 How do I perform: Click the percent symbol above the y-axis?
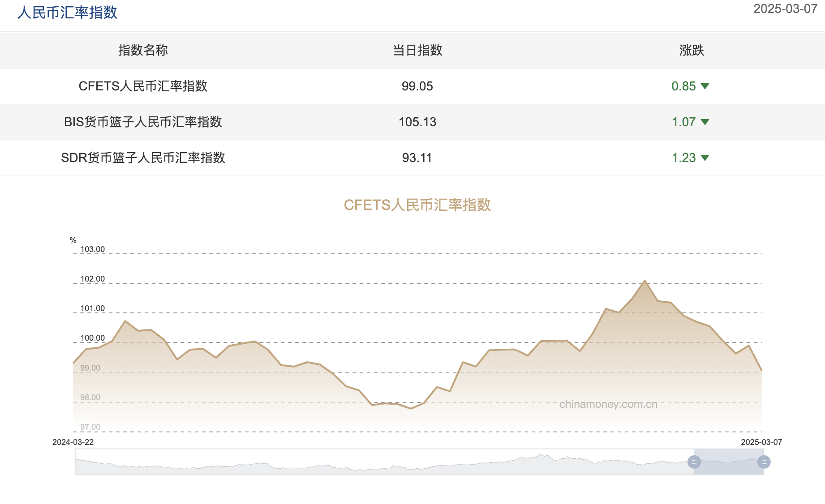pos(73,239)
